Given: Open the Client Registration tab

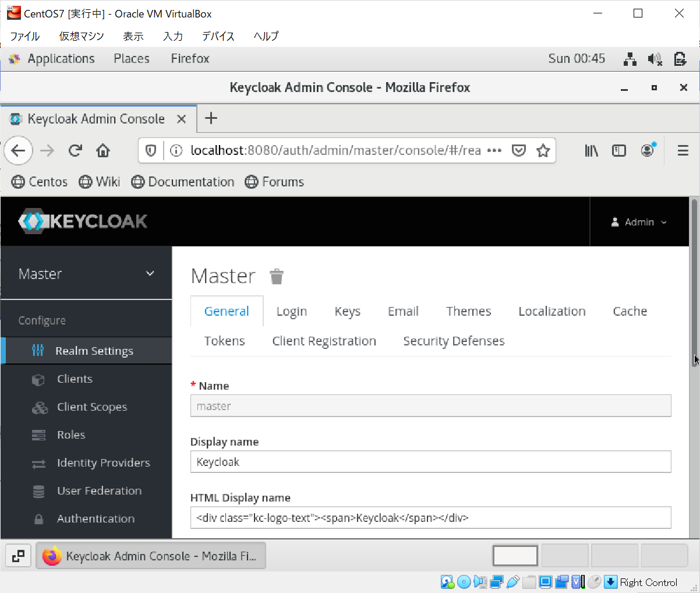Looking at the screenshot, I should click(324, 341).
